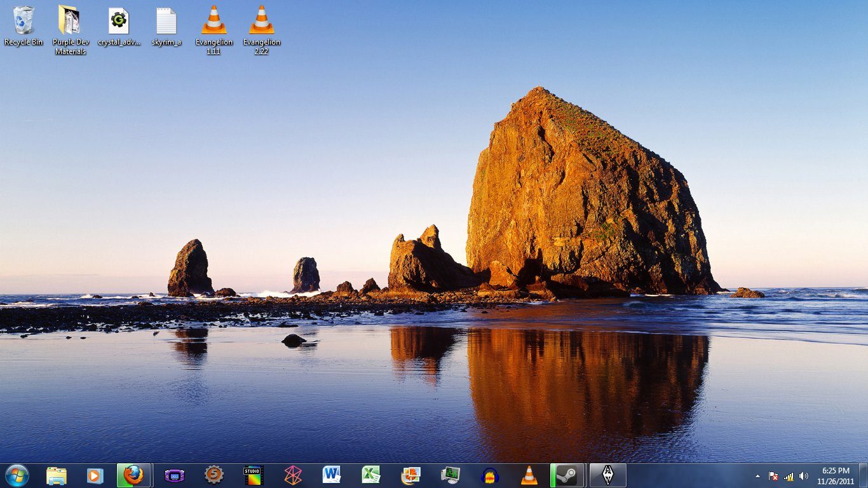Image resolution: width=868 pixels, height=488 pixels.
Task: Switch to the Firefox taskbar button
Action: point(133,475)
